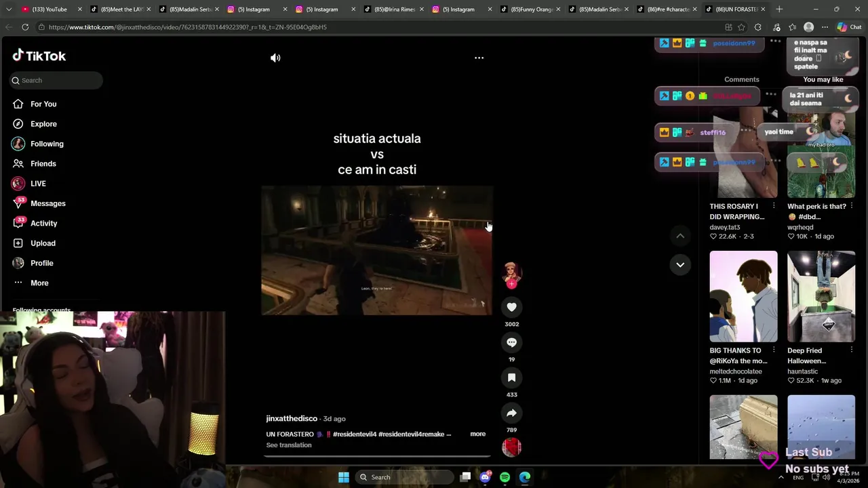868x488 pixels.
Task: Open Messages in the sidebar
Action: 47,203
